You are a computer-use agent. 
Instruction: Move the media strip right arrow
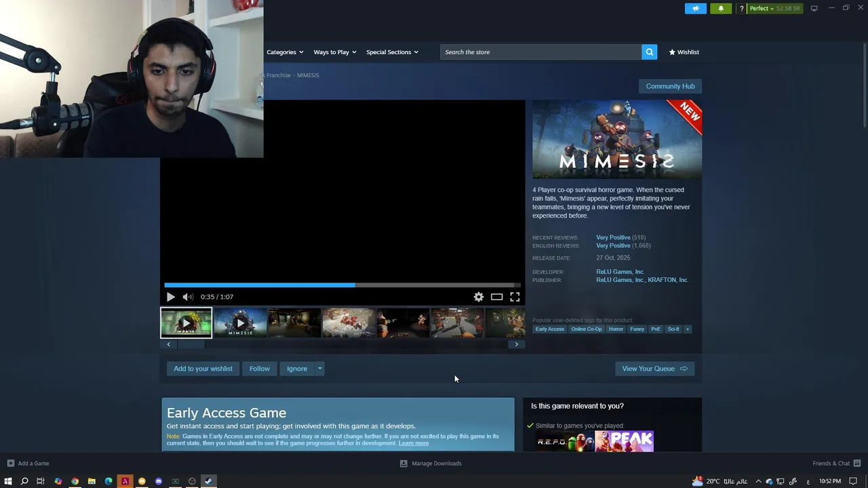516,344
